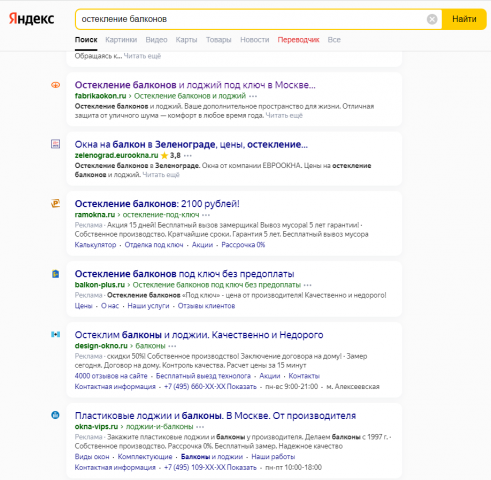Open the Цены sitelink under balkon-plus.ru

[83, 306]
